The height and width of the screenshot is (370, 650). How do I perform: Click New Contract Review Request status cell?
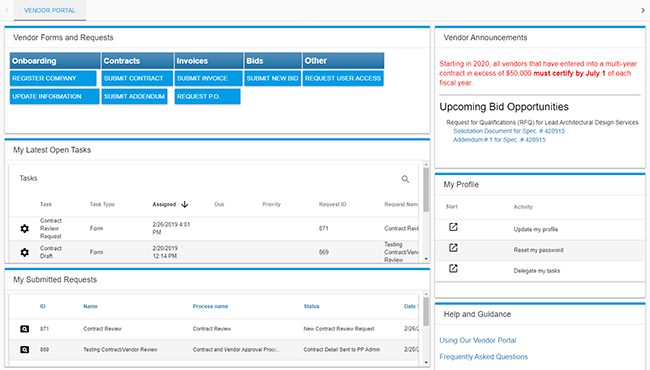tap(339, 329)
